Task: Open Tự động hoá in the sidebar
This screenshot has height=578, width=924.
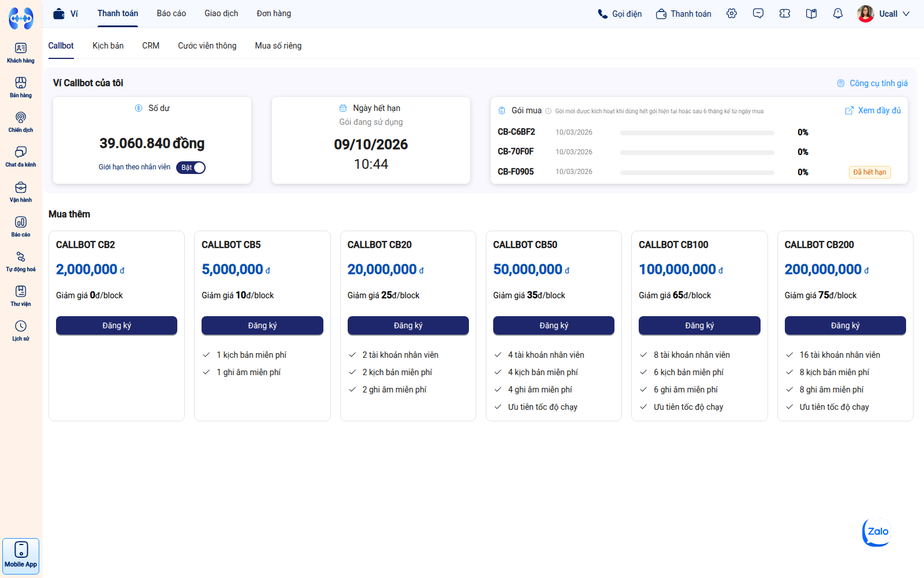Action: [21, 261]
